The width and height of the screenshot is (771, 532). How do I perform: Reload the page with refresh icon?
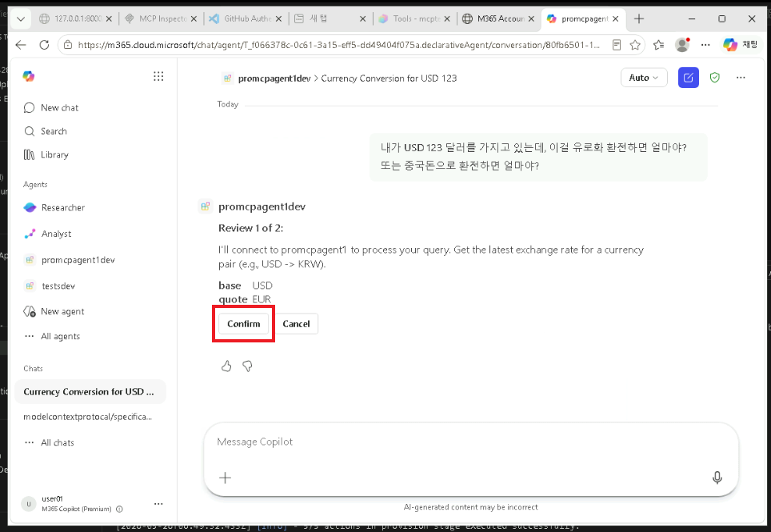(44, 45)
